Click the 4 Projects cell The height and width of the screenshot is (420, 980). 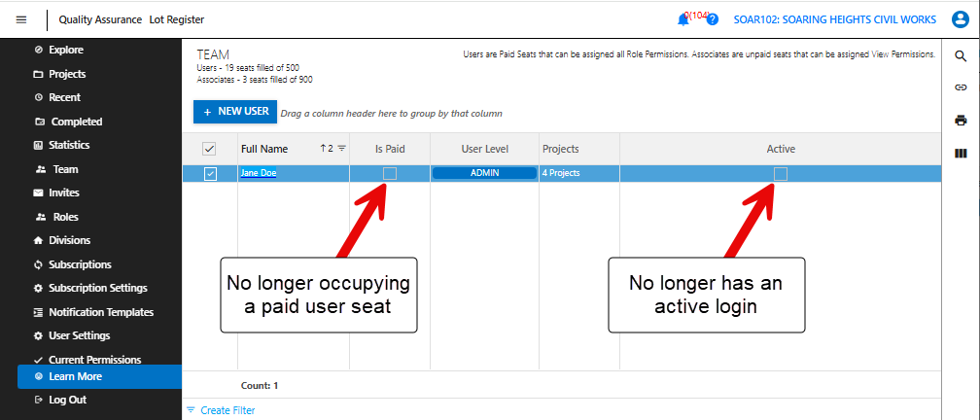pyautogui.click(x=578, y=173)
